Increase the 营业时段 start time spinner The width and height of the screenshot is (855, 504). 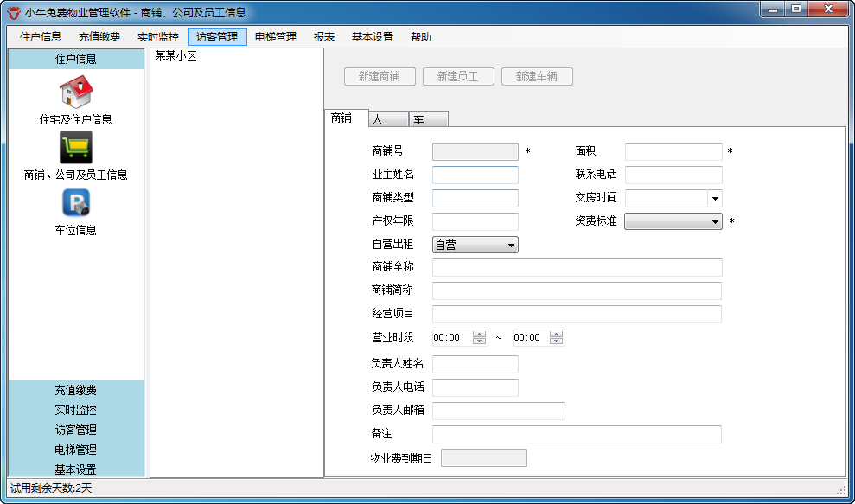point(479,334)
